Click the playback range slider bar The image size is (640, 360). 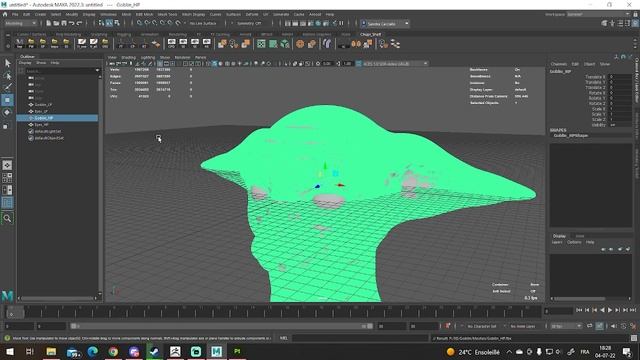click(x=221, y=326)
